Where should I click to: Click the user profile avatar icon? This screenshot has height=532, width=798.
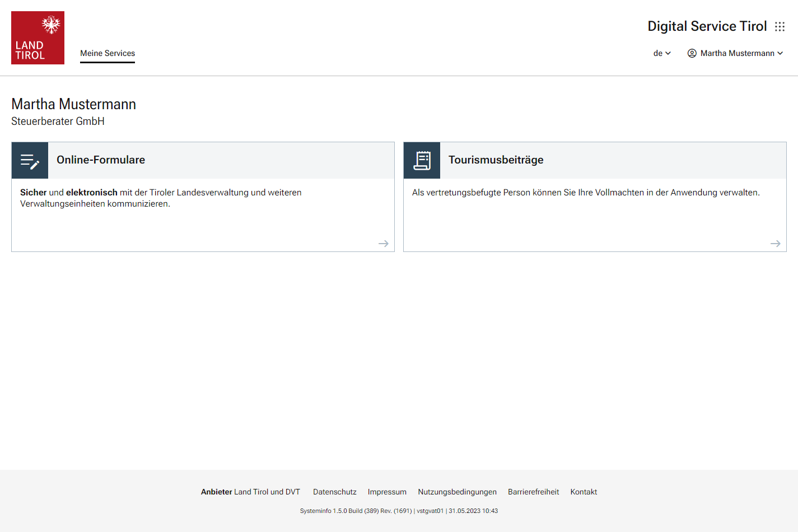point(692,53)
